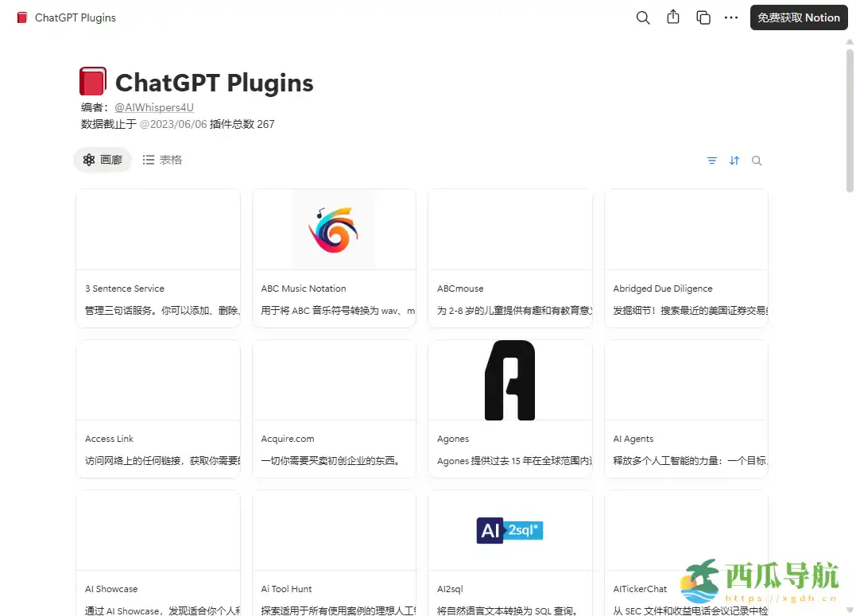Viewport: 856px width, 616px height.
Task: Click the red book page emoji icon
Action: (x=92, y=80)
